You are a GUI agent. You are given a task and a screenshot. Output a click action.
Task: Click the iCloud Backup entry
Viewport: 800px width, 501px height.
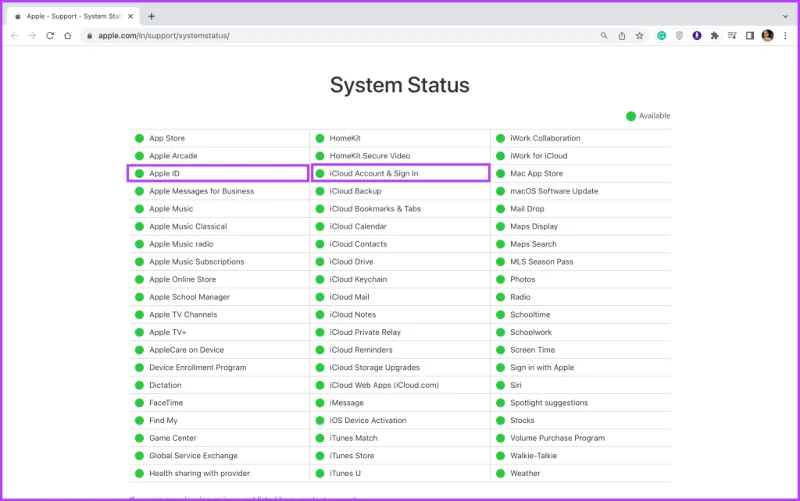(x=355, y=191)
